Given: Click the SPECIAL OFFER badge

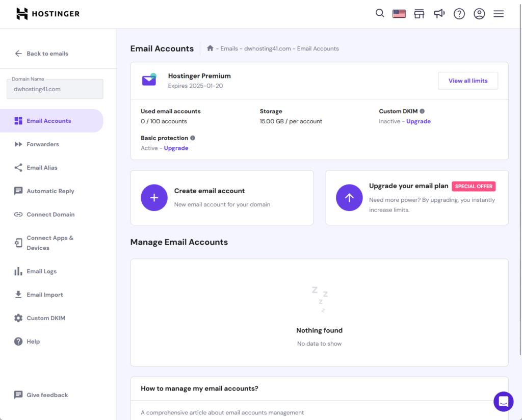Looking at the screenshot, I should point(474,187).
